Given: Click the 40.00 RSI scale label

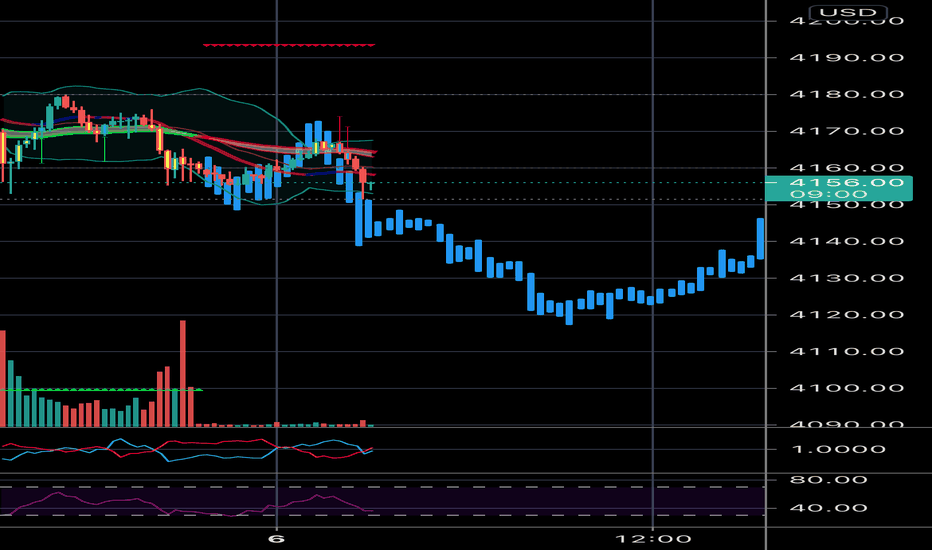Looking at the screenshot, I should [829, 508].
